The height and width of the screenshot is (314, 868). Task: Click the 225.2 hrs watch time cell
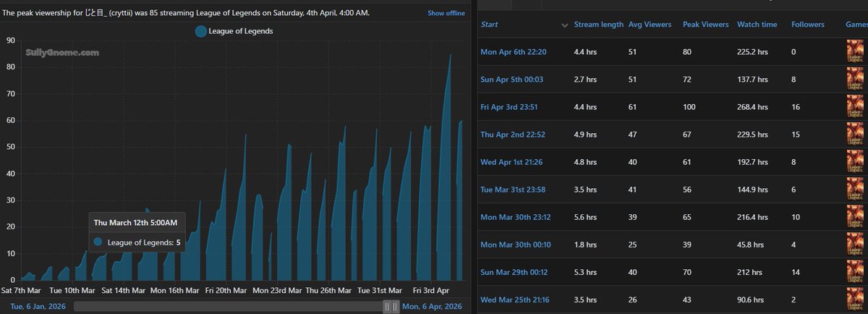coord(754,52)
